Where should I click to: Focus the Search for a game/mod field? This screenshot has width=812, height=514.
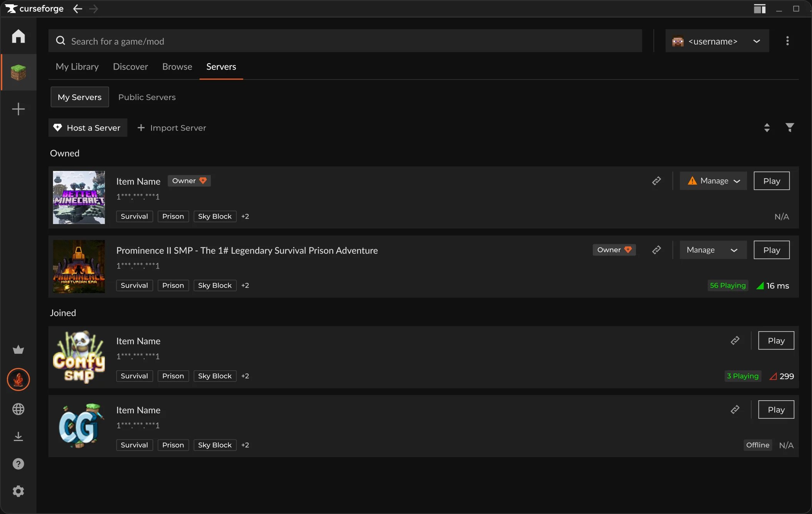pos(345,41)
